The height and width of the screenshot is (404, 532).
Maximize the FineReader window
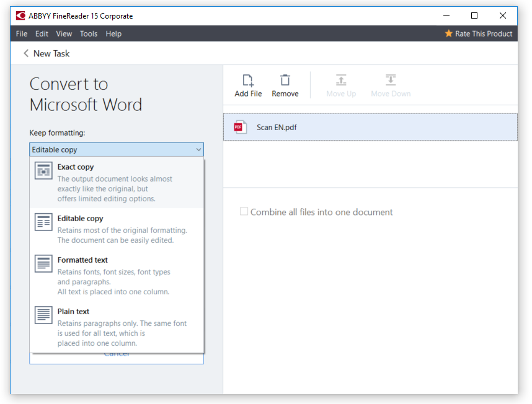pos(474,15)
